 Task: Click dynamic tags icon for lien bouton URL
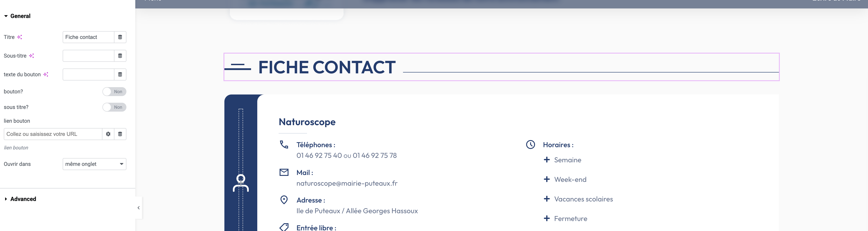pyautogui.click(x=120, y=134)
